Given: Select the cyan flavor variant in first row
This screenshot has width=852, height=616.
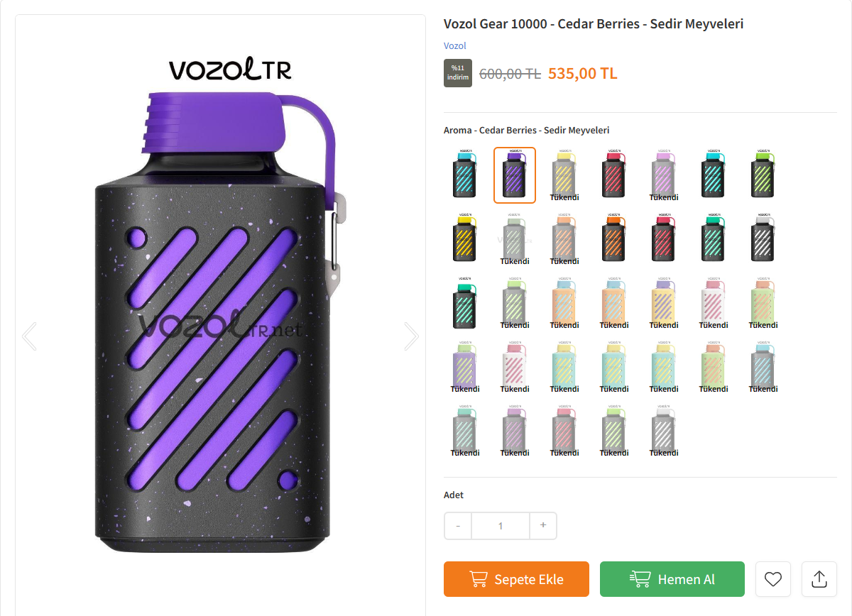Looking at the screenshot, I should tap(465, 175).
